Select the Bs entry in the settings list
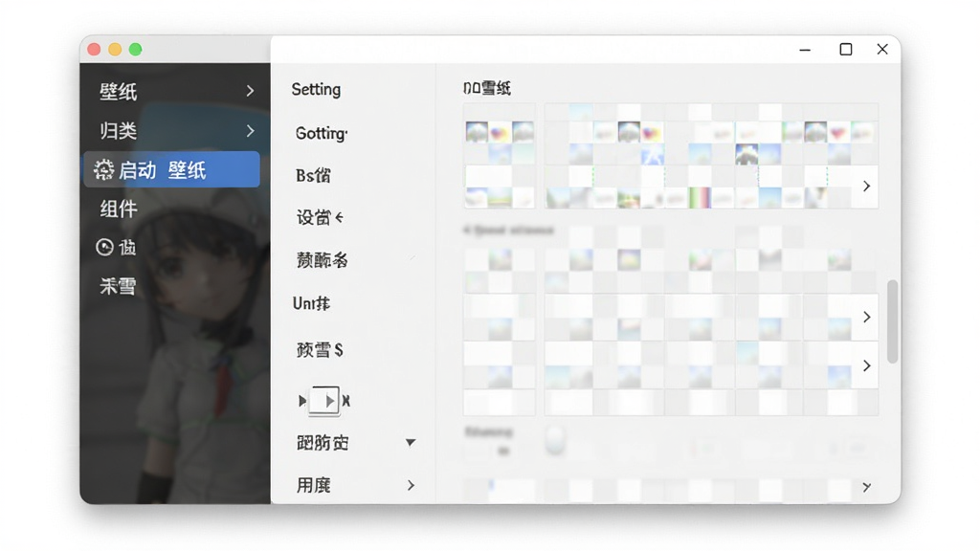980x551 pixels. pyautogui.click(x=313, y=176)
